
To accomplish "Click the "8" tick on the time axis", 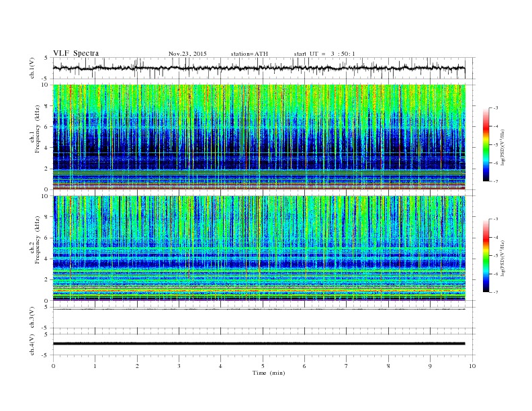I will click(x=388, y=366).
